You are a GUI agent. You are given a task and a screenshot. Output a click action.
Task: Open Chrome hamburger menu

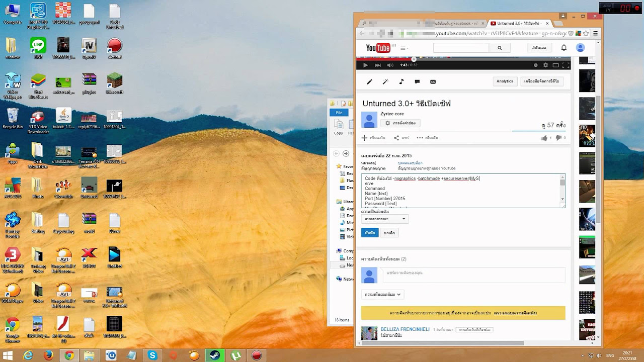595,33
